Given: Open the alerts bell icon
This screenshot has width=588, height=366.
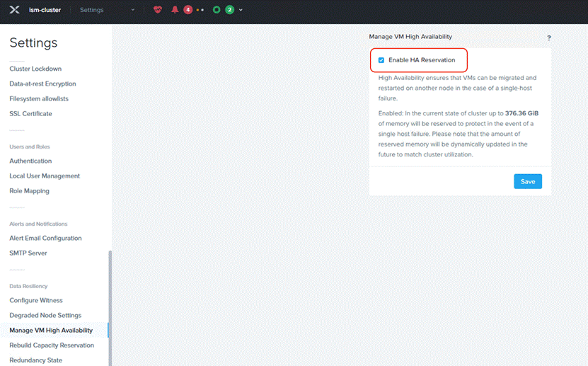Looking at the screenshot, I should click(x=175, y=10).
